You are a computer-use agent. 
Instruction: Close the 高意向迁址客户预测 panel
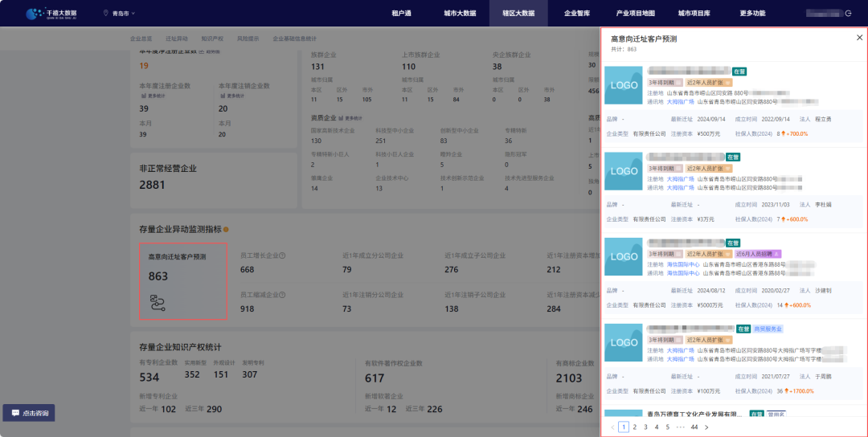(x=859, y=38)
